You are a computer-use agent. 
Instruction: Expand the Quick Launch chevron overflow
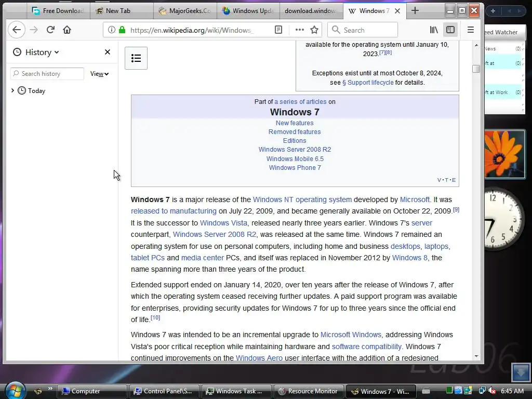coord(50,388)
